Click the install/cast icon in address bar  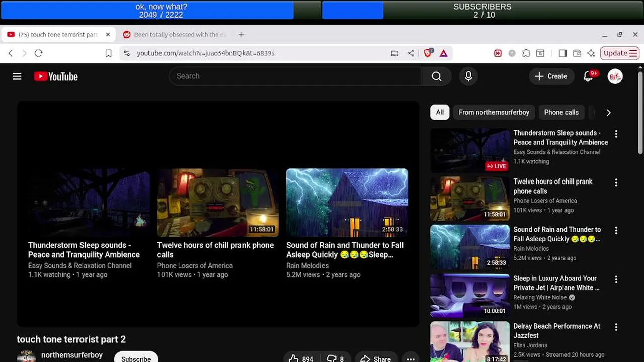tap(395, 53)
